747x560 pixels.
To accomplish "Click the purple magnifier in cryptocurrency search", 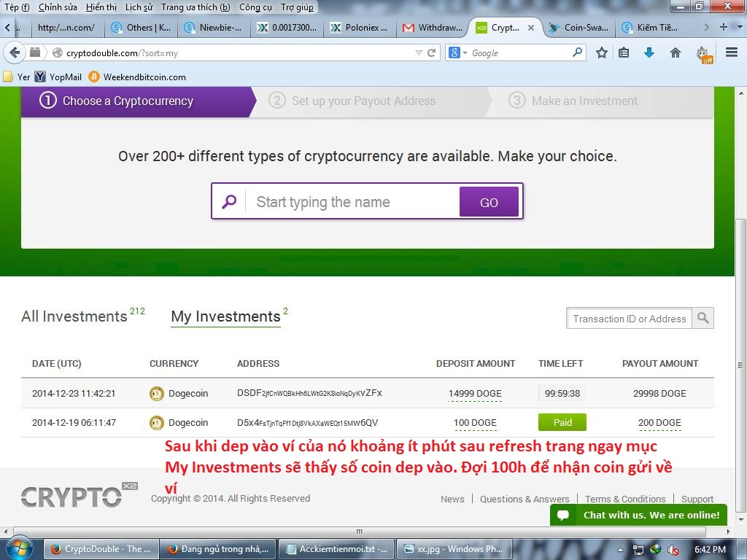I will point(229,201).
